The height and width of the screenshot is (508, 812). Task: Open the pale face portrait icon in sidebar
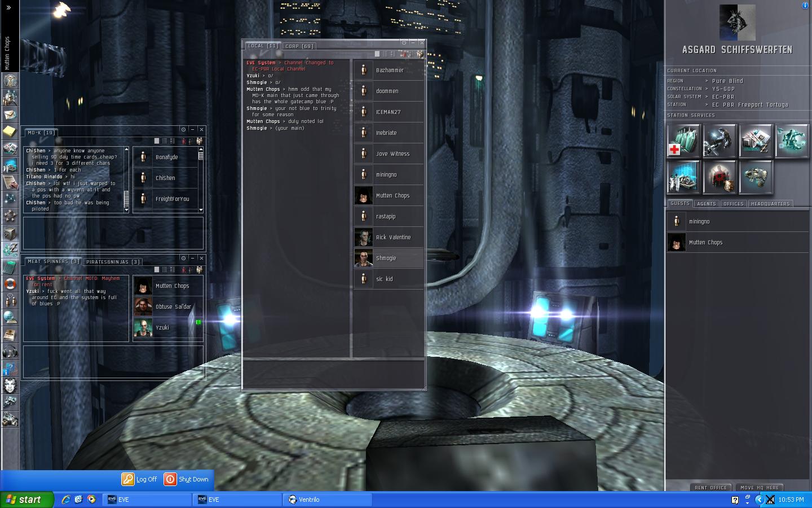(10, 385)
